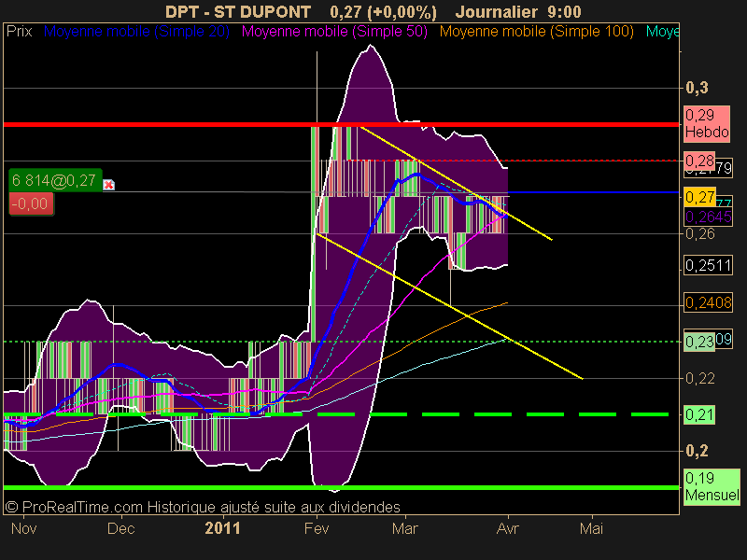Click the yellow 0,27 current price tag
The image size is (747, 560).
point(699,197)
